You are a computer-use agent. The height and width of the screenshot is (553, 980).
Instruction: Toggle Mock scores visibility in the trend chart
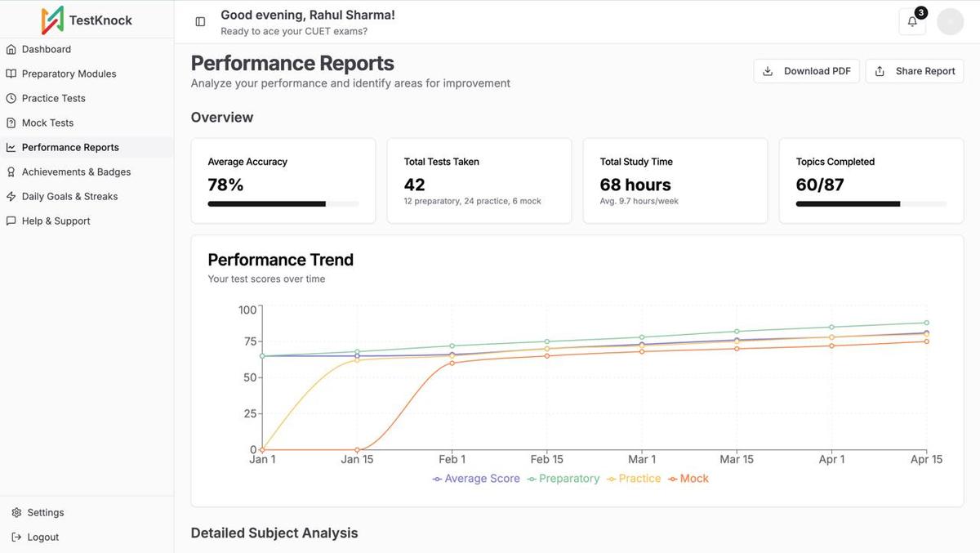click(688, 478)
